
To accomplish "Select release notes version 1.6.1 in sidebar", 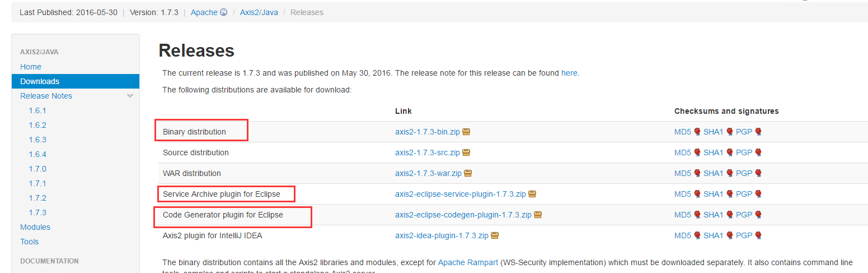I will coord(37,110).
